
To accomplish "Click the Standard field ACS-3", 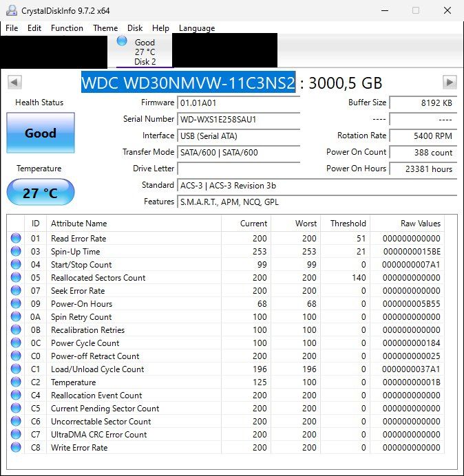I will tap(317, 186).
